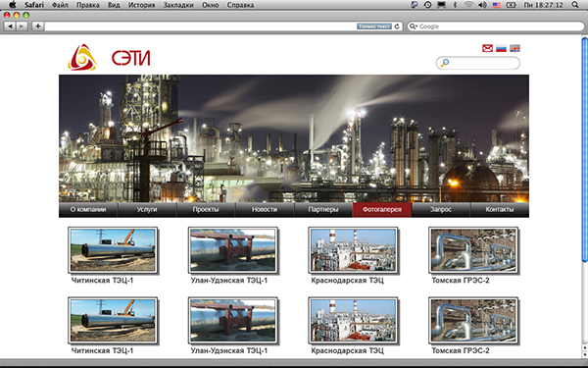Open the 'Закладки' menu
The height and width of the screenshot is (368, 588).
178,5
